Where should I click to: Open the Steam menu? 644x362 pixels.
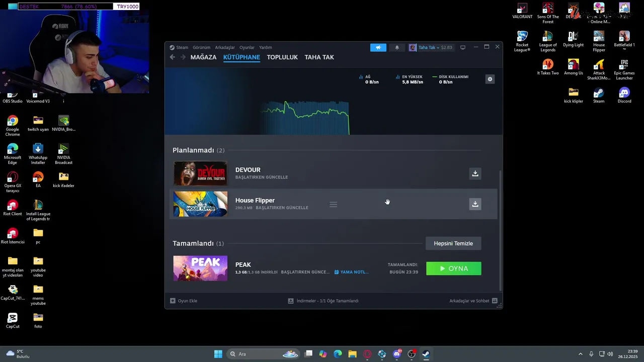tap(179, 47)
